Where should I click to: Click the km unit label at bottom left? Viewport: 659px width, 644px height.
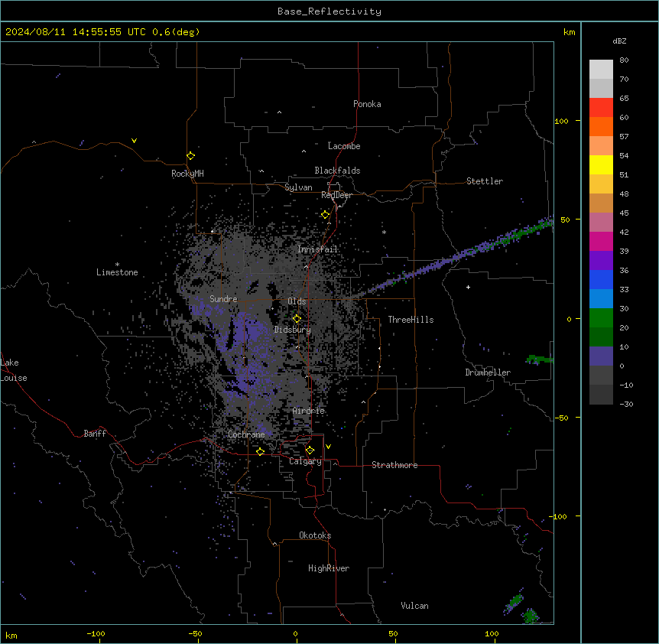coord(11,635)
